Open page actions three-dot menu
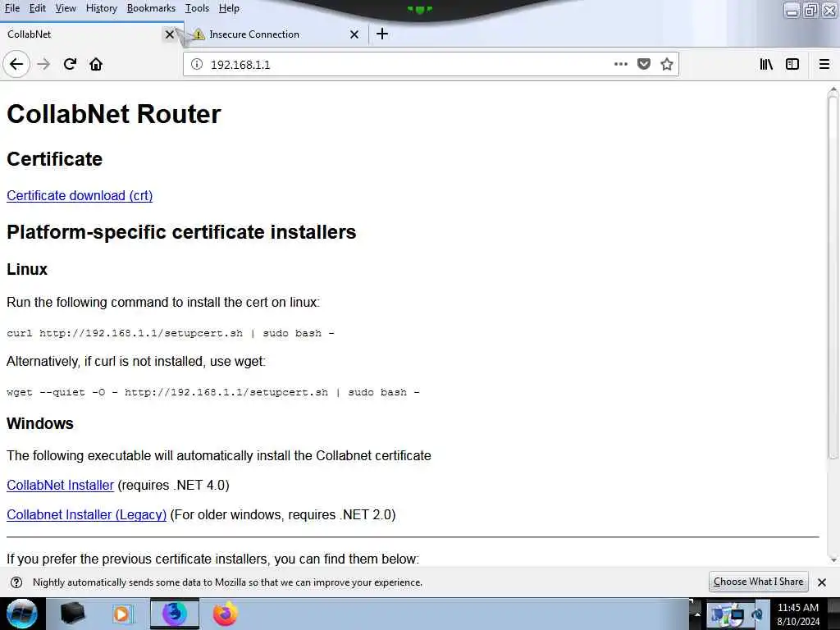The image size is (840, 630). click(620, 64)
